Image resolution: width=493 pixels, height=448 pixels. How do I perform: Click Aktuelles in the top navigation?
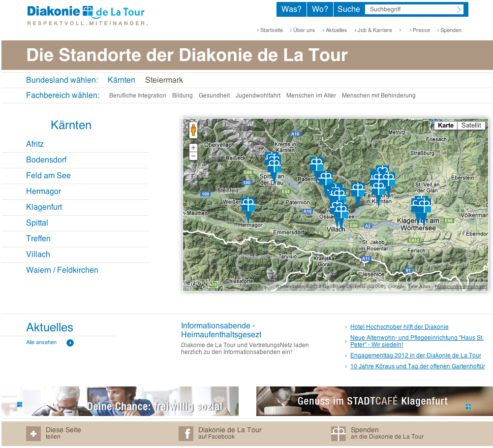point(336,30)
